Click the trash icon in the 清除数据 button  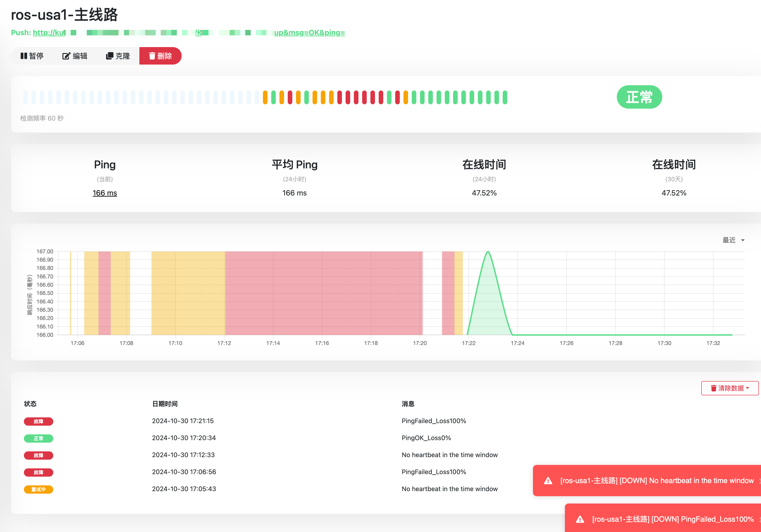tap(714, 388)
